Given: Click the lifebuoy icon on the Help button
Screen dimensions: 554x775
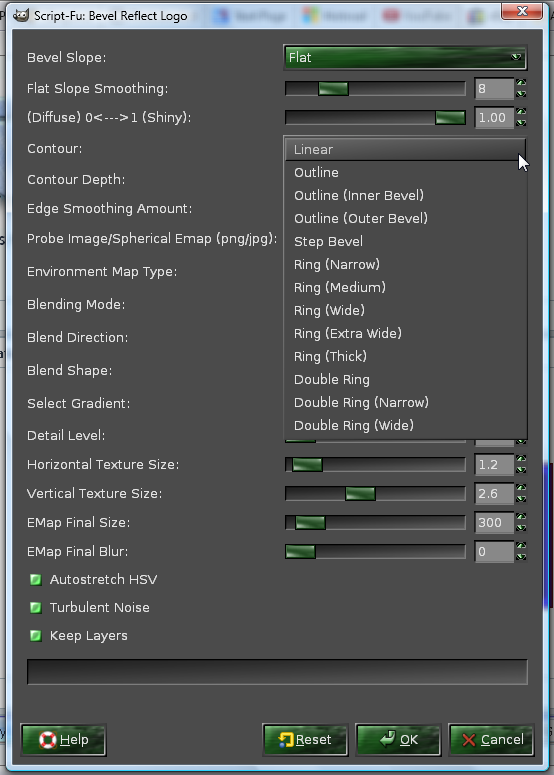Looking at the screenshot, I should point(48,739).
